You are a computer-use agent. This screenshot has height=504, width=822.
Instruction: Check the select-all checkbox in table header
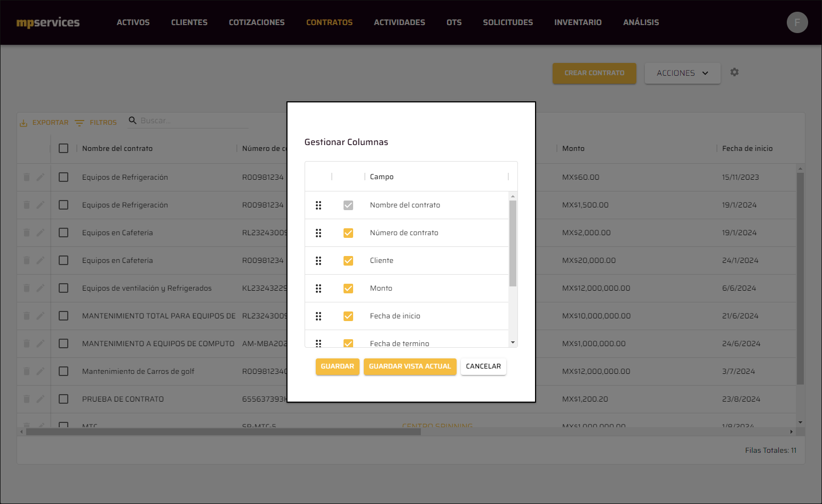pos(63,148)
